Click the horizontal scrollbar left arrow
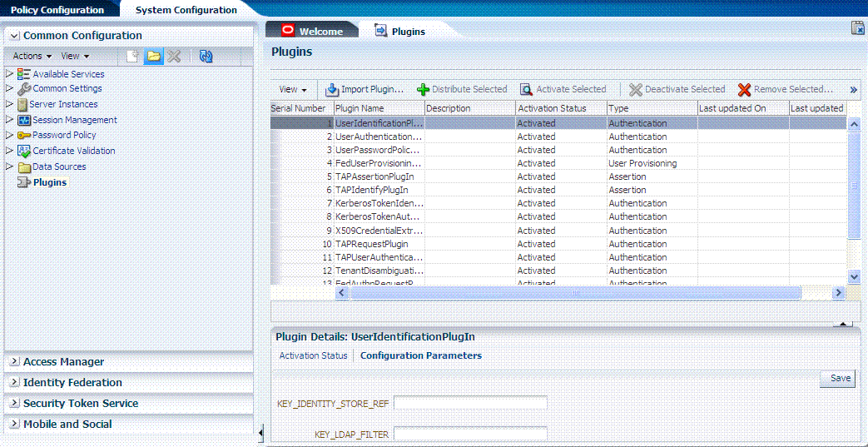Screen dimensions: 868x447 pos(341,292)
